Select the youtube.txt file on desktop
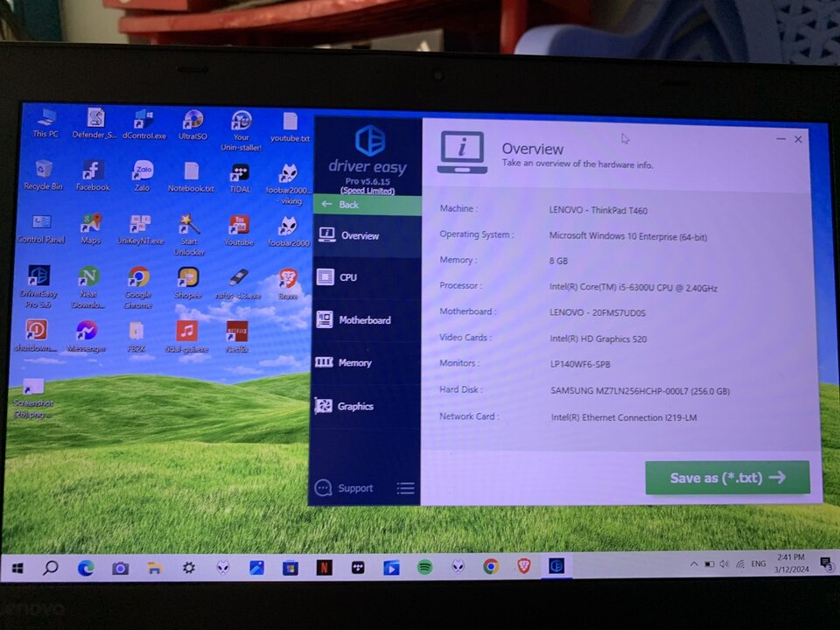Viewport: 840px width, 630px height. [290, 128]
